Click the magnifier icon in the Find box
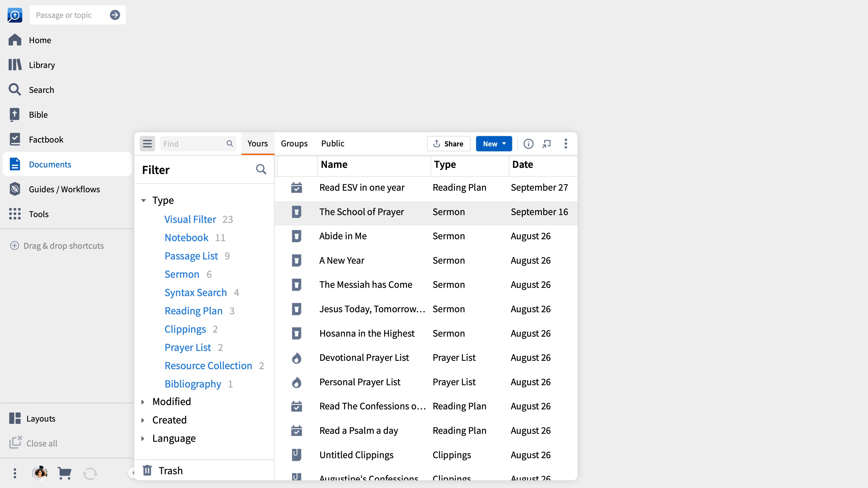 230,143
